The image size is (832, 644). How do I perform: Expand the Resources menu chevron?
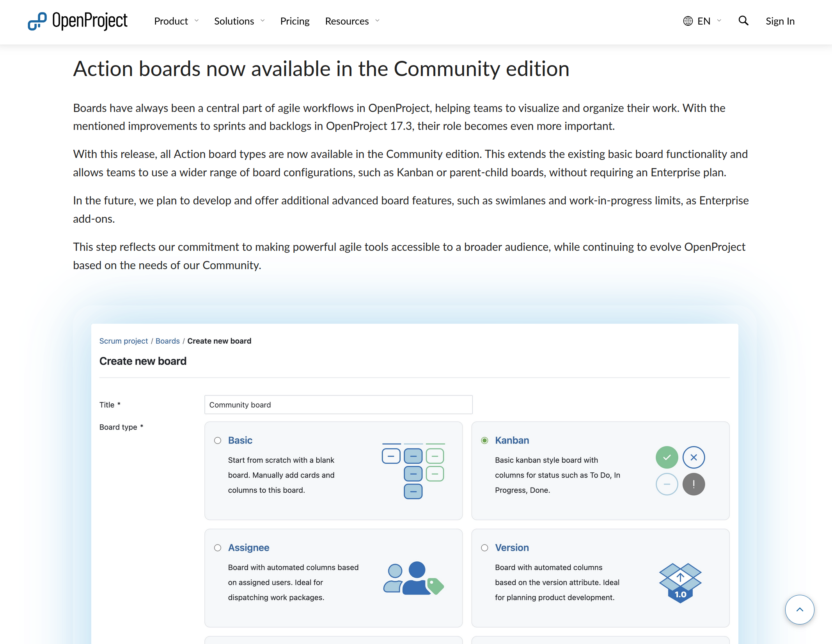(x=377, y=21)
